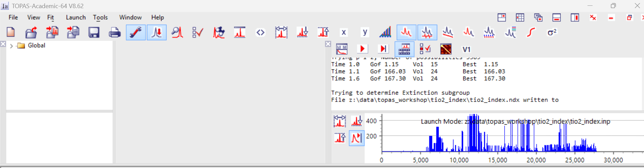Toggle the highlighted red peaks curve display

point(406,33)
